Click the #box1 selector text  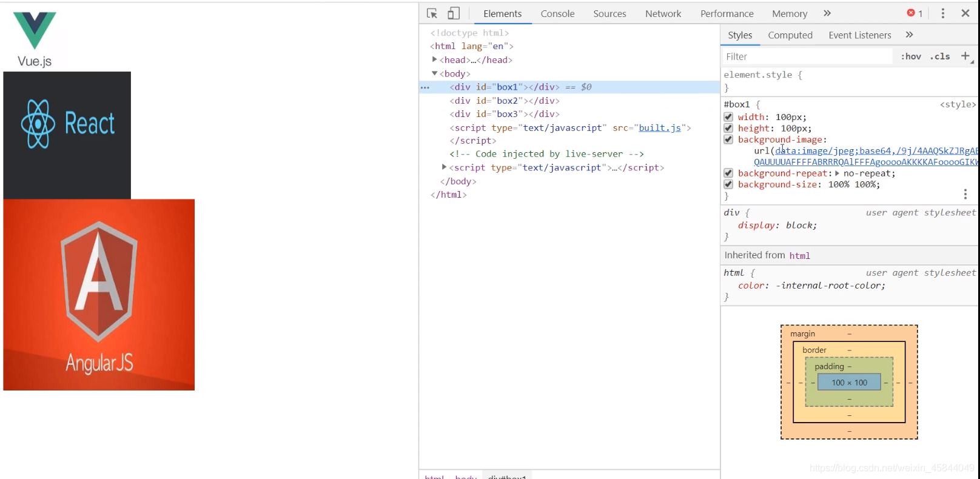[x=736, y=104]
